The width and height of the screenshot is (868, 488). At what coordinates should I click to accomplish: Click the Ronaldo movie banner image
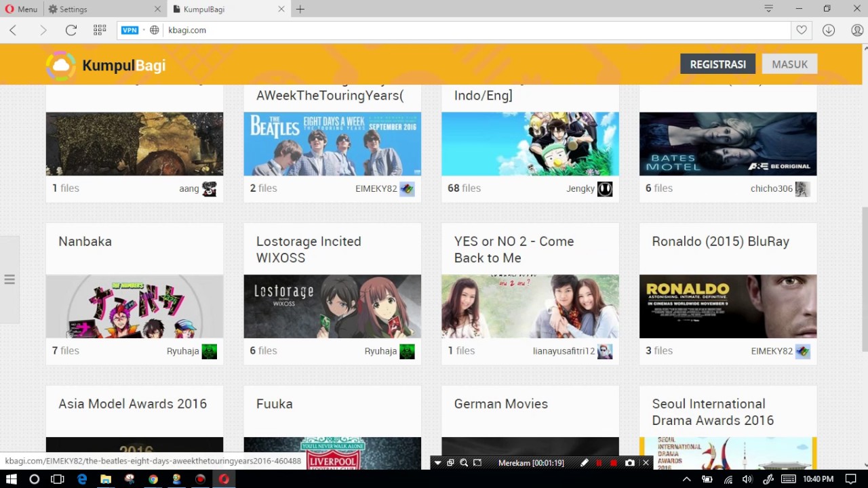(728, 306)
